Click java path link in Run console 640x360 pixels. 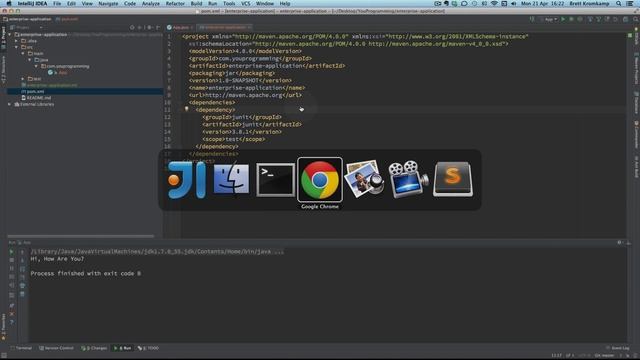[x=157, y=252]
